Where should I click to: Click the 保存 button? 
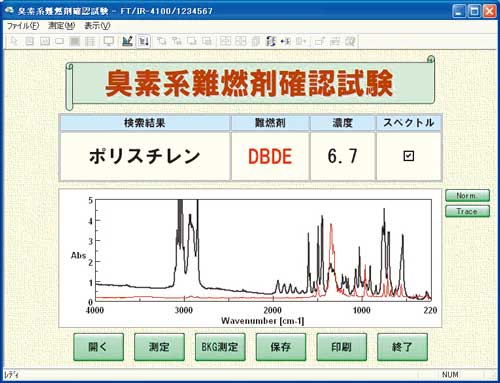pyautogui.click(x=281, y=347)
